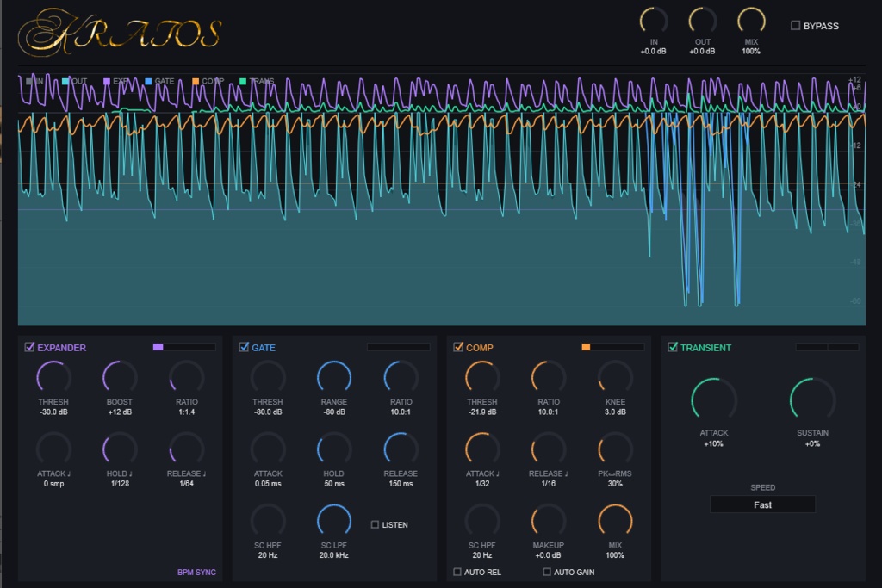Toggle the COMP trace legend swatch

coord(196,81)
